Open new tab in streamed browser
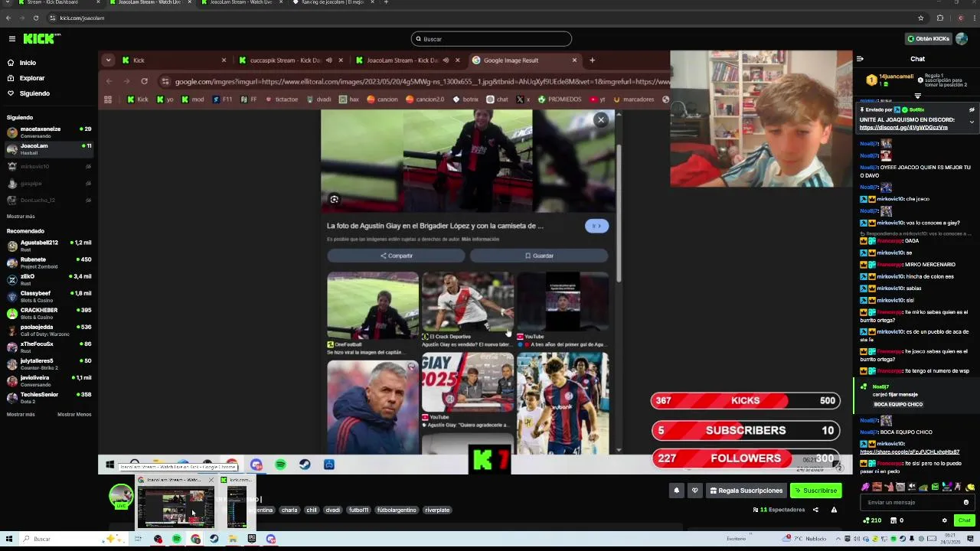The width and height of the screenshot is (980, 551). point(592,60)
